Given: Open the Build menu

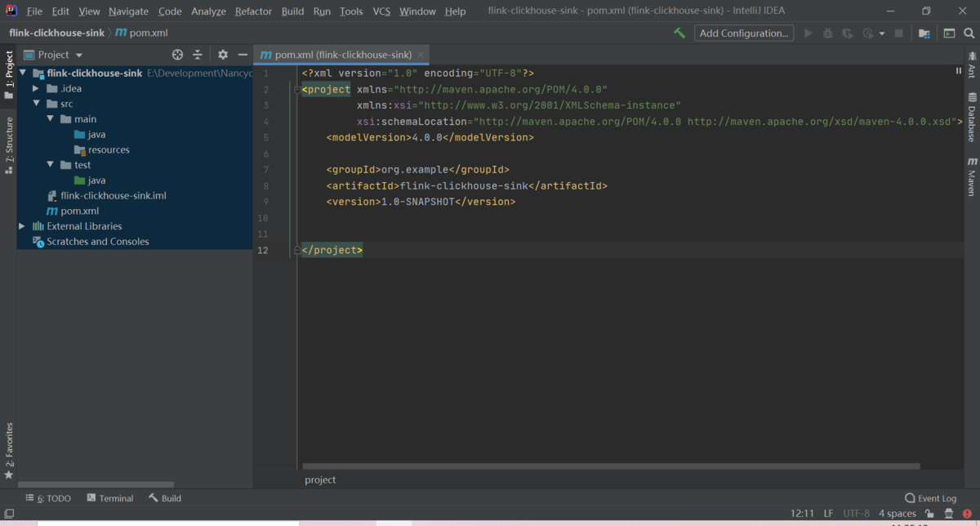Looking at the screenshot, I should (292, 11).
